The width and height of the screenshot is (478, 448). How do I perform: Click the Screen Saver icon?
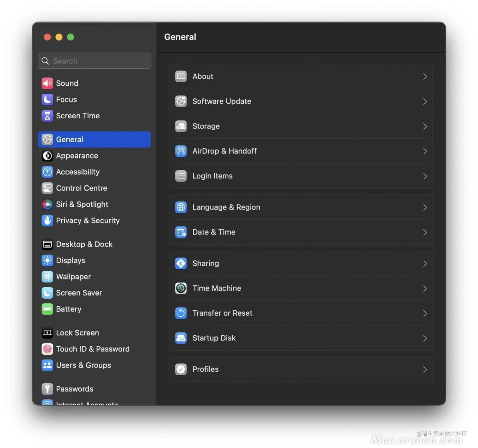[47, 293]
